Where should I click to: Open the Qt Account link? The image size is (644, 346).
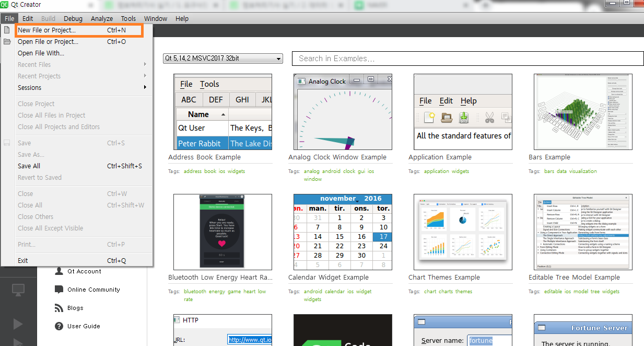tap(85, 271)
